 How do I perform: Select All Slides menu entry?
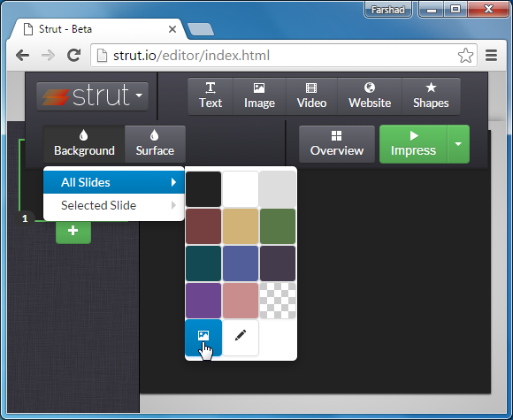[114, 182]
